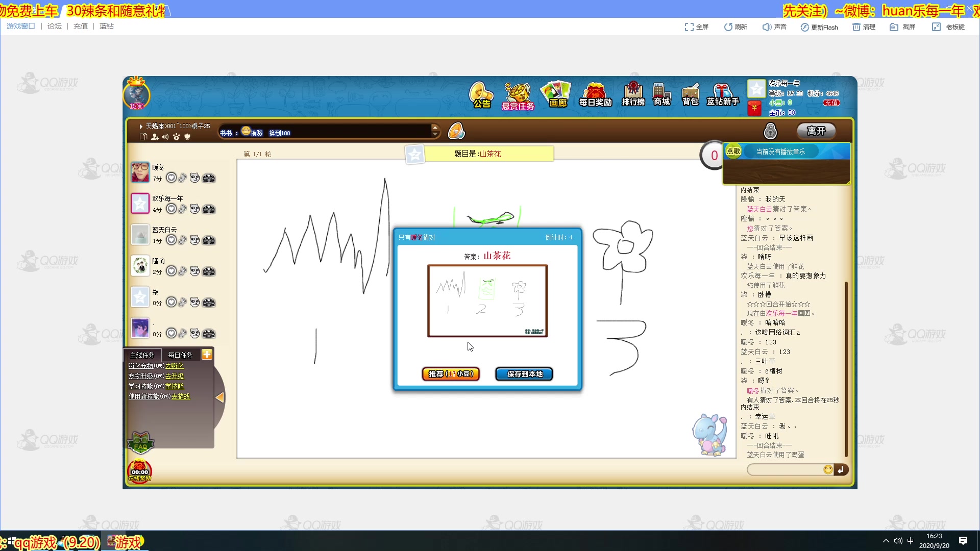Click the 离开 leave button

click(816, 131)
